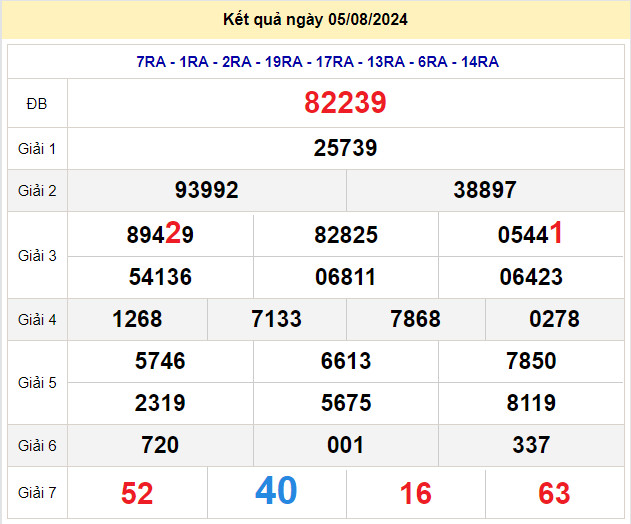The height and width of the screenshot is (524, 631).
Task: Click the header 'Kết quả ngày 05/08/2024'
Action: 315,19
